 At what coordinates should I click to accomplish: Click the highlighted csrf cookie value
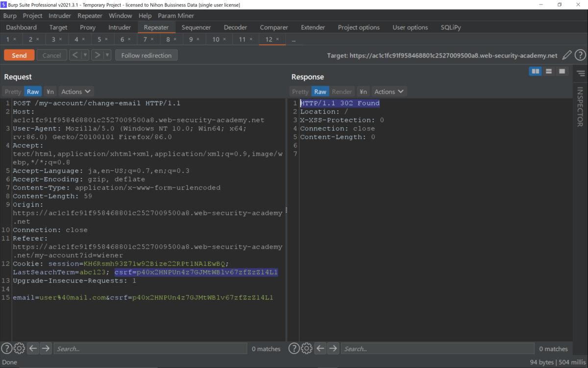[196, 272]
